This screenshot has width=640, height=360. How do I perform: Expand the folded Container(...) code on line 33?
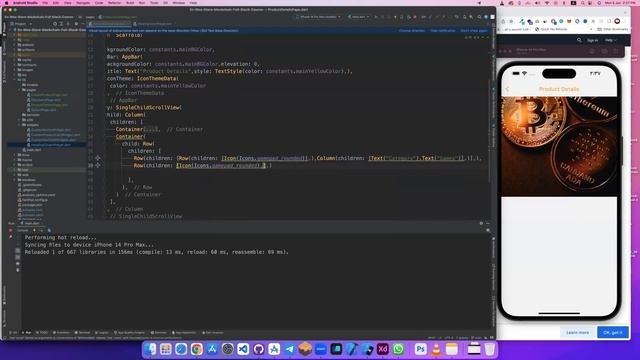(x=152, y=129)
